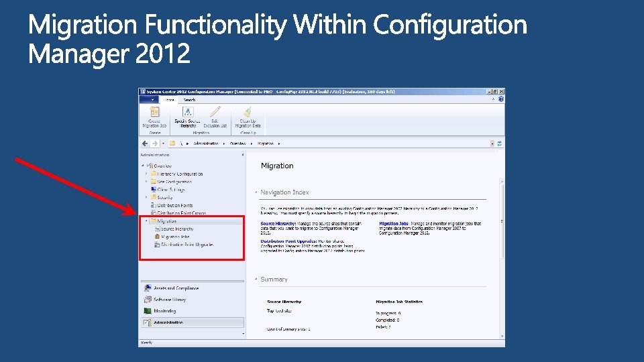Image resolution: width=644 pixels, height=362 pixels.
Task: Click the Specify Source Hierarchy ribbon icon
Action: pos(188,112)
